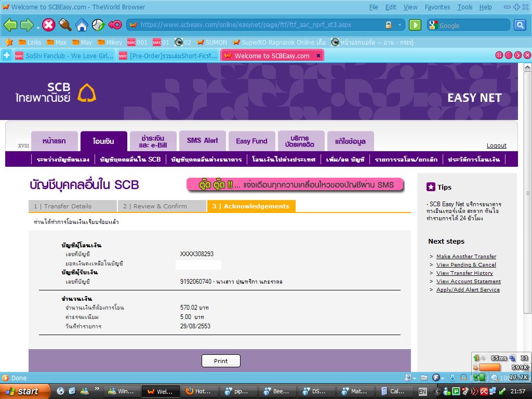Switch to the [Pre-Order] tab
532x399 pixels.
[x=168, y=56]
